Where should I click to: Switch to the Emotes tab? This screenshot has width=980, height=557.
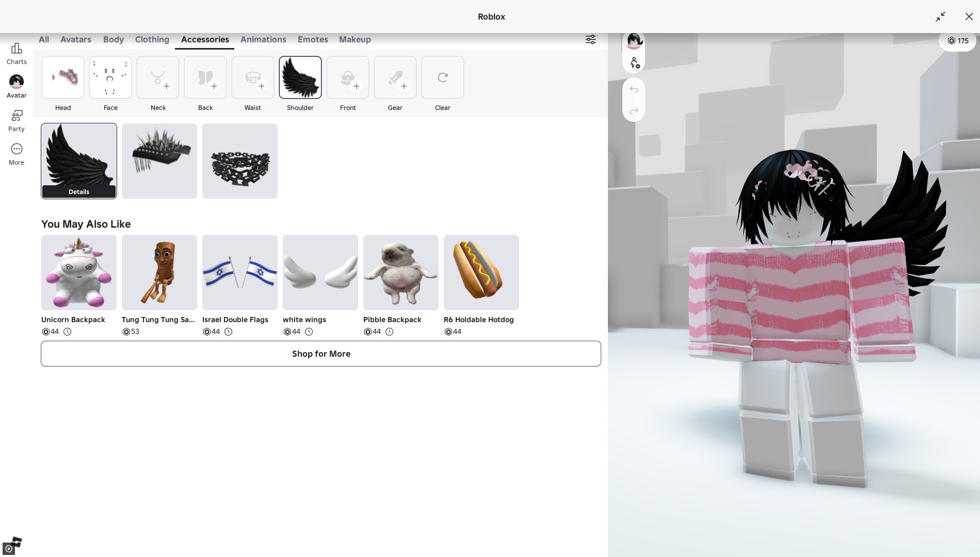click(313, 40)
